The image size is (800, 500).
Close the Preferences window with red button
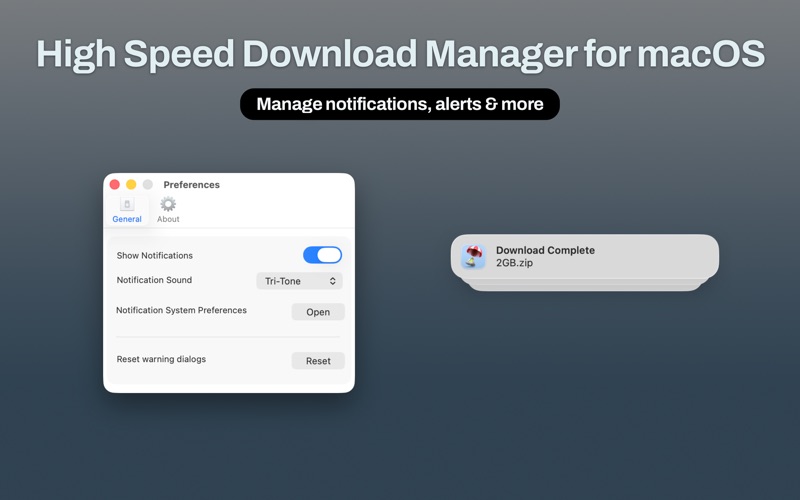click(115, 184)
